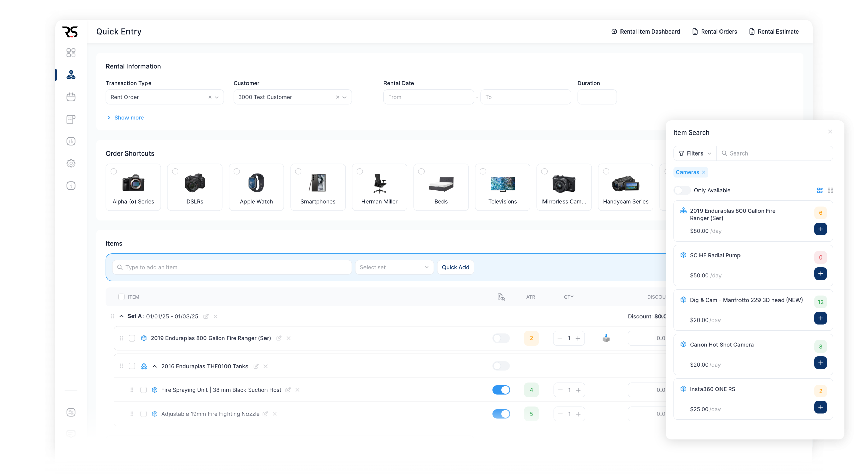Screen dimensions: 868x475
Task: Select the Televisions shortcut
Action: (502, 187)
